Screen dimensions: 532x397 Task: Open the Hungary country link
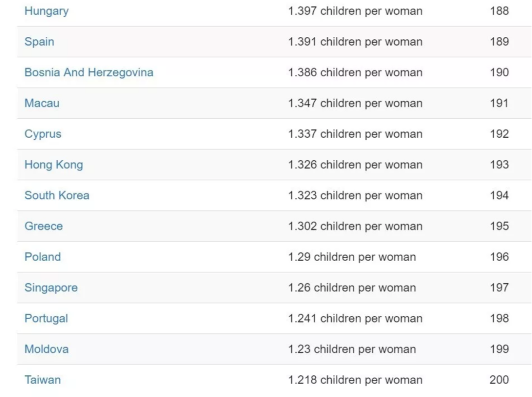point(46,11)
